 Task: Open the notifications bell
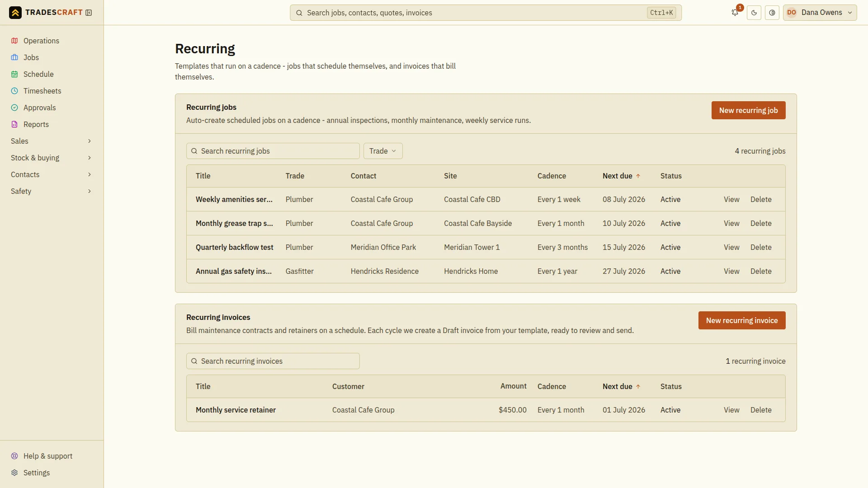735,13
